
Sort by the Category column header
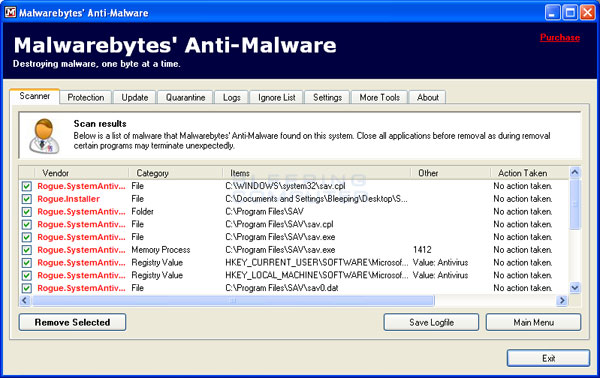(176, 173)
